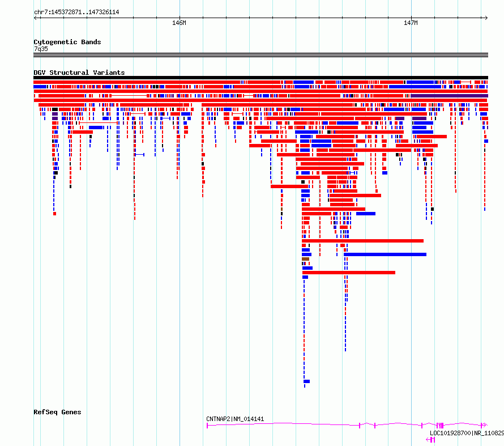Screen dimensions: 504x446
Task: Open the DGV Structural Variants track title
Action: [x=79, y=73]
